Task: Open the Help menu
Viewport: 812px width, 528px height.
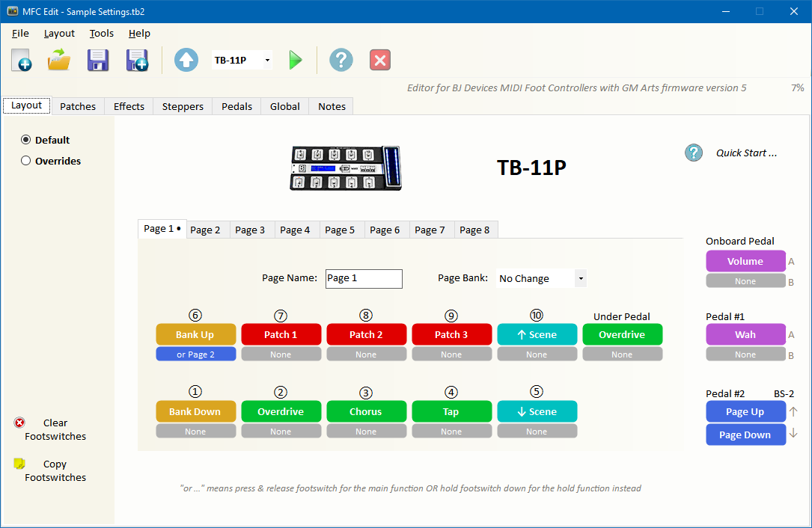Action: click(x=139, y=34)
